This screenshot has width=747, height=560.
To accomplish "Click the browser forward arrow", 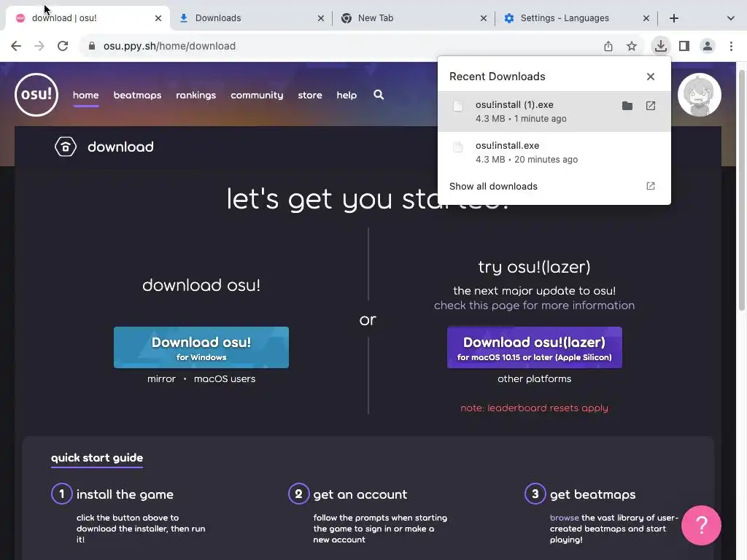I will [x=39, y=46].
